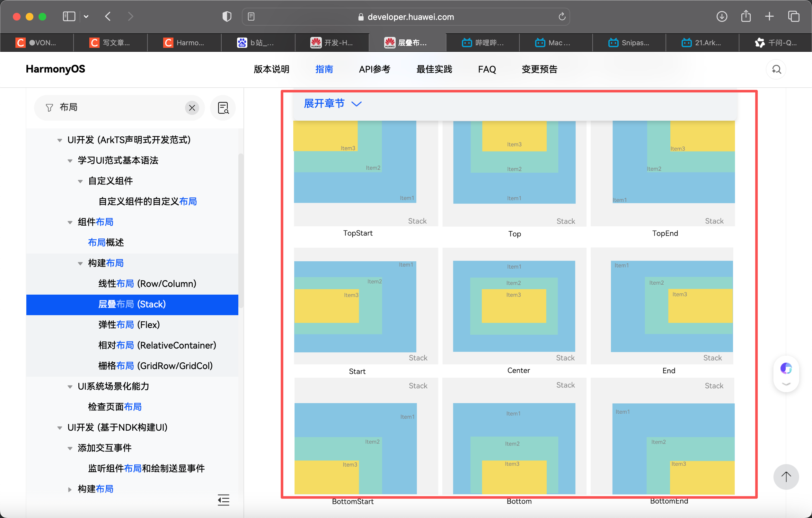This screenshot has width=812, height=518.
Task: Click the filter icon inside the sidebar search box
Action: pyautogui.click(x=49, y=108)
